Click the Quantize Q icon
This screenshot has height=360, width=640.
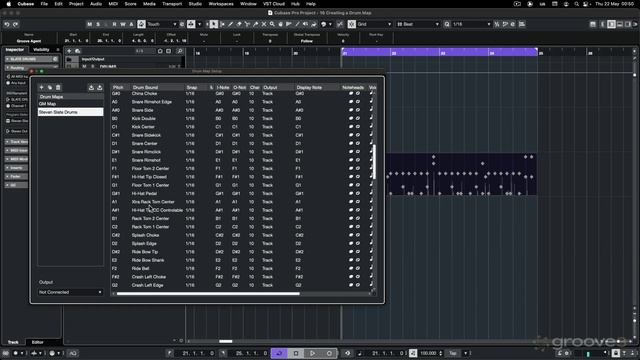pos(447,24)
